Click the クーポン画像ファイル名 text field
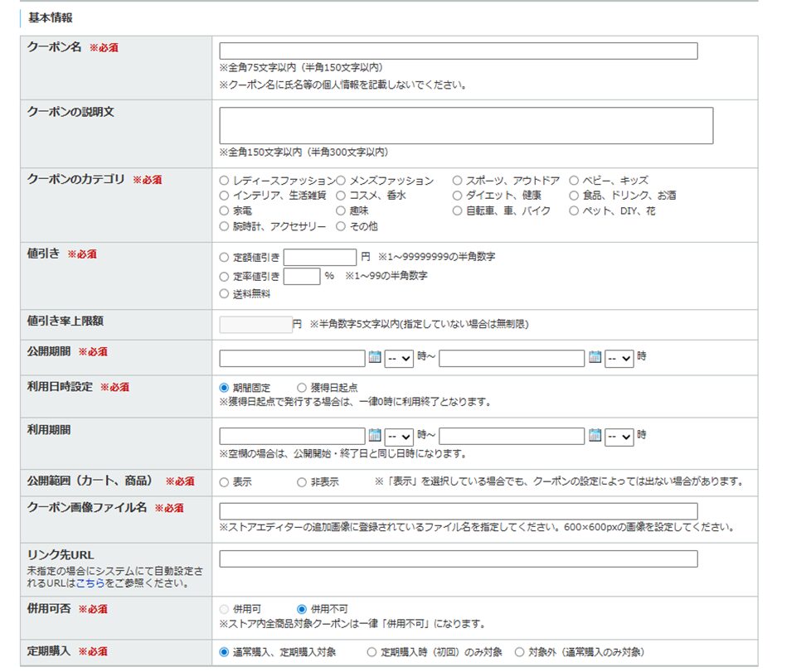This screenshot has height=672, width=806. 456,508
